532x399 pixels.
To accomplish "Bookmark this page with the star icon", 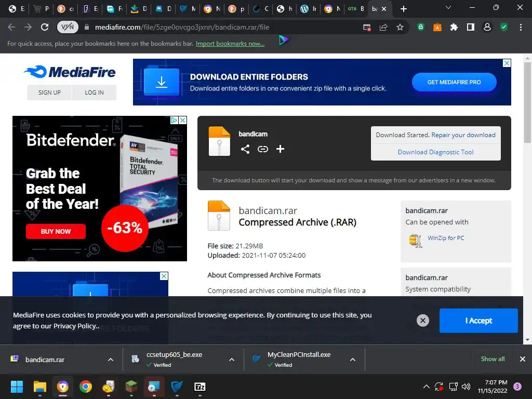I will (x=400, y=27).
